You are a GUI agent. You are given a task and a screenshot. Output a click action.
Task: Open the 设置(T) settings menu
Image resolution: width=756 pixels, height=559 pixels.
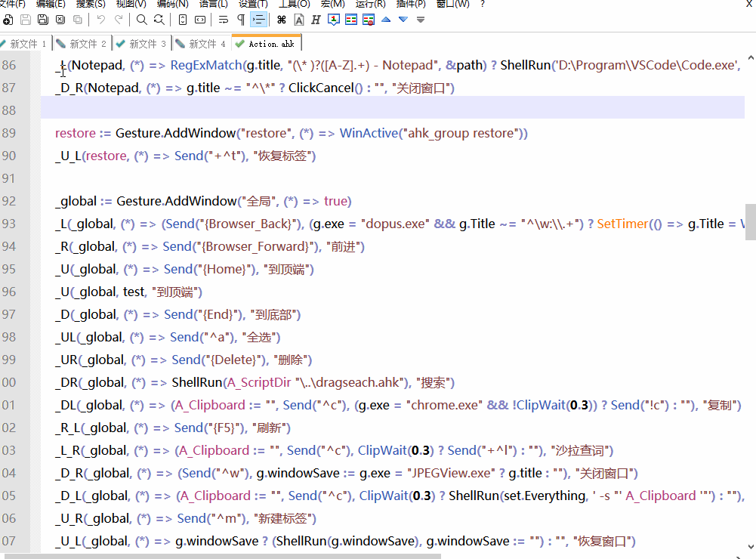point(253,4)
